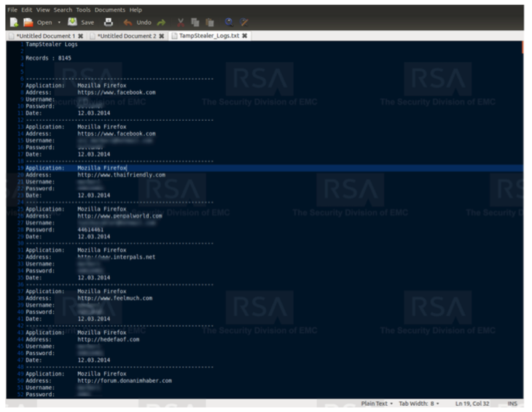This screenshot has height=412, width=532.
Task: Click the Undo arrow icon
Action: 128,23
